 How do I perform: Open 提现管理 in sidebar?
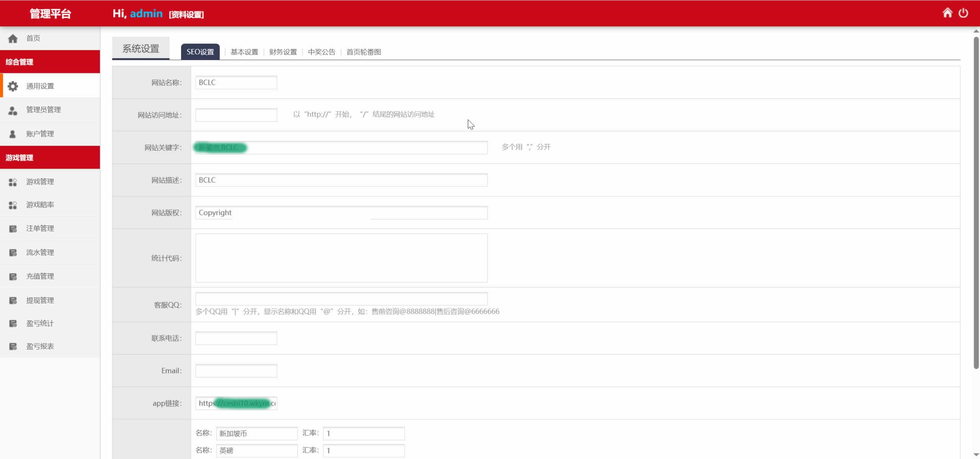40,301
